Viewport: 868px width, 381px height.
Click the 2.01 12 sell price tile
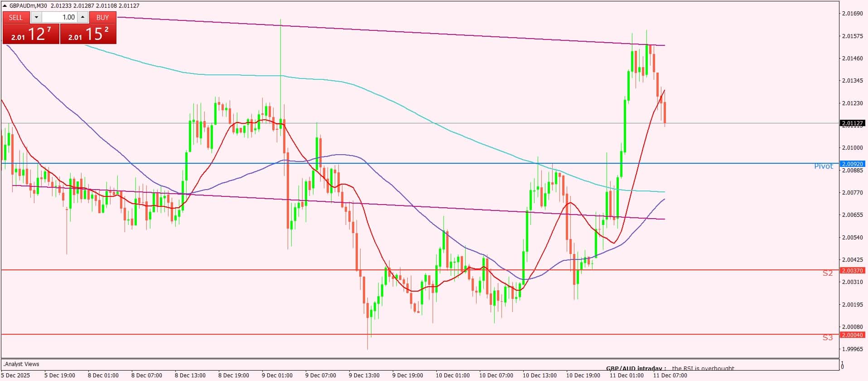pyautogui.click(x=31, y=34)
